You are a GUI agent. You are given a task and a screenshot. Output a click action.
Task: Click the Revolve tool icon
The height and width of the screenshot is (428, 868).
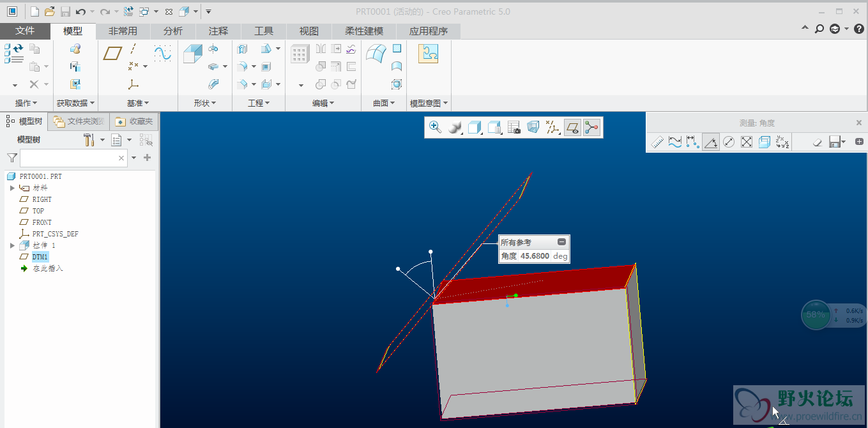click(x=213, y=49)
